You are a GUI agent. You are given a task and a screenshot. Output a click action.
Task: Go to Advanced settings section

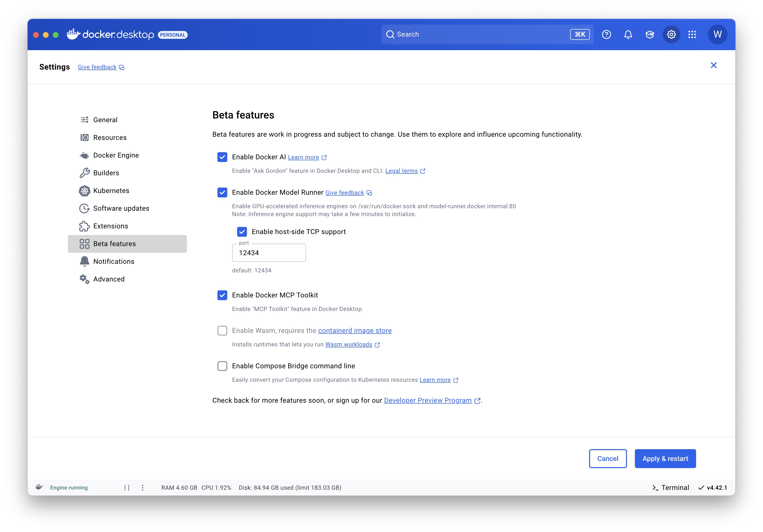click(x=109, y=279)
